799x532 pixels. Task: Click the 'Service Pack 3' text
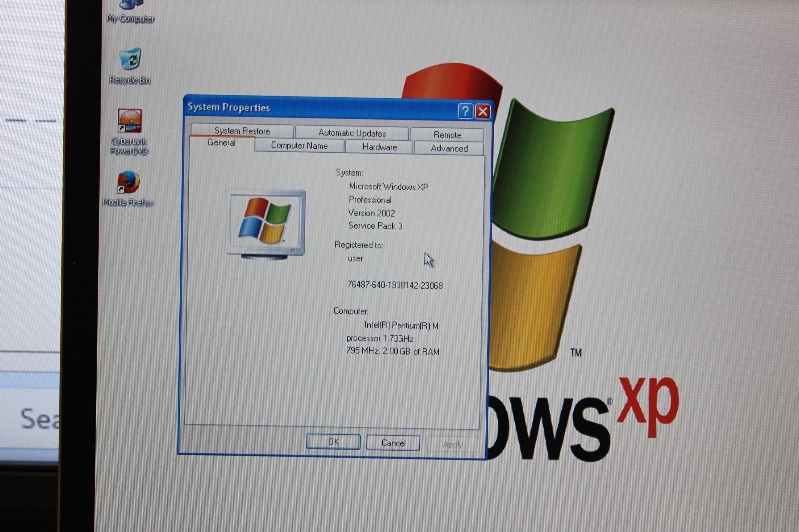tap(375, 226)
